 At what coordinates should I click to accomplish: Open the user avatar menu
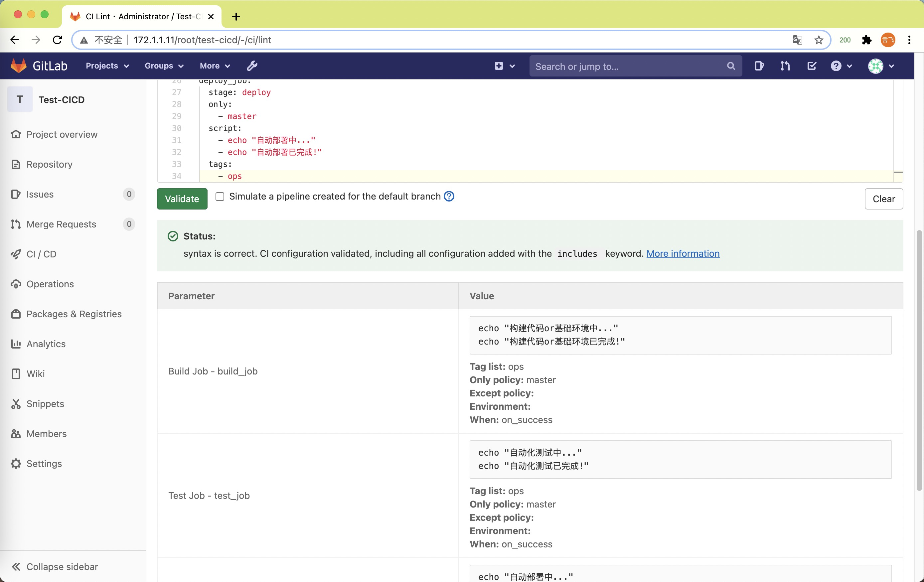(x=881, y=66)
